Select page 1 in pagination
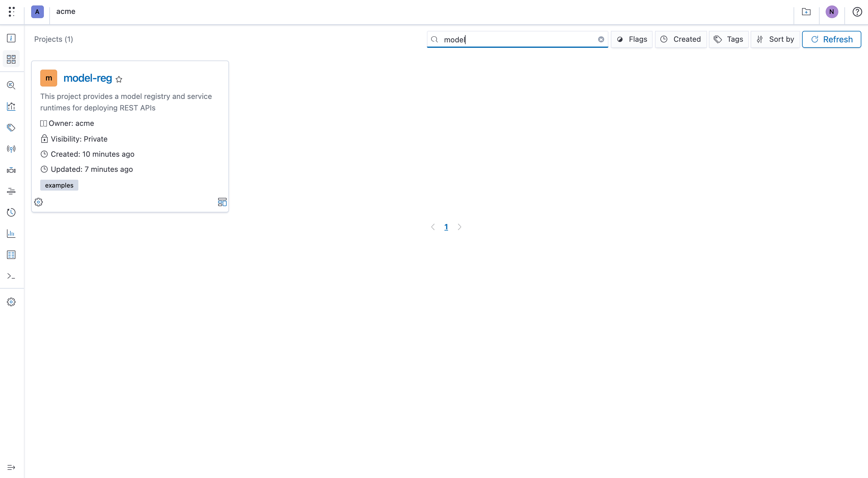 pos(446,227)
